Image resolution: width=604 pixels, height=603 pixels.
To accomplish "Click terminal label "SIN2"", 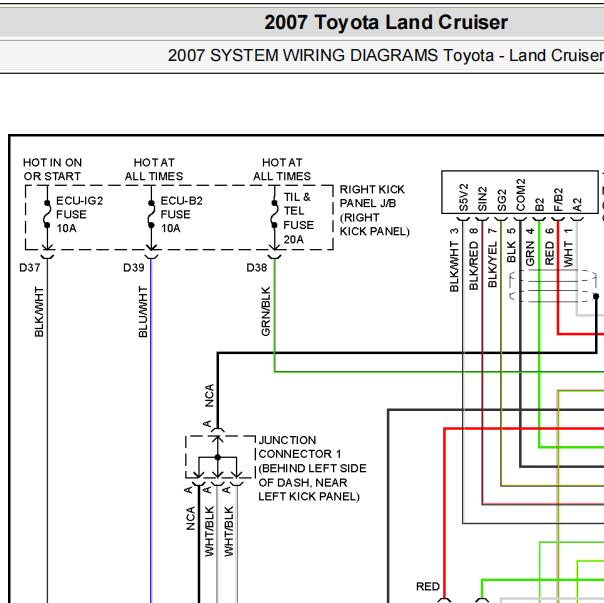I will coord(483,199).
